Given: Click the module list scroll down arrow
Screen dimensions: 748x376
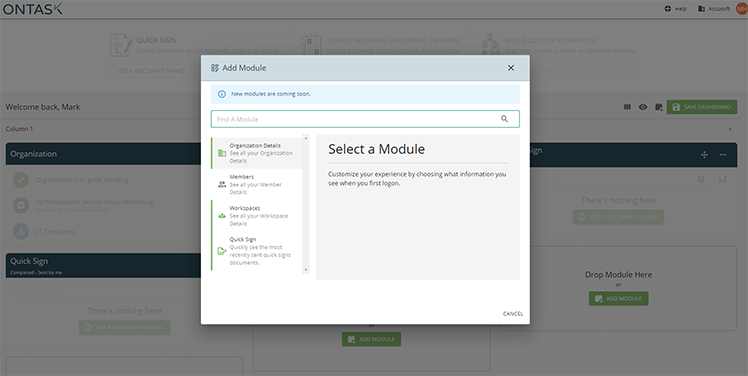Looking at the screenshot, I should click(306, 270).
